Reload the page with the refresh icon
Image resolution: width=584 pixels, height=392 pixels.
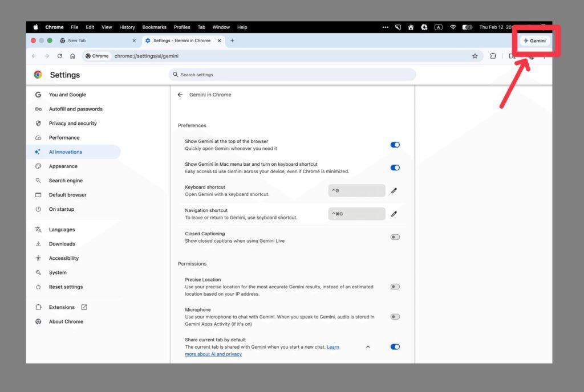point(59,56)
